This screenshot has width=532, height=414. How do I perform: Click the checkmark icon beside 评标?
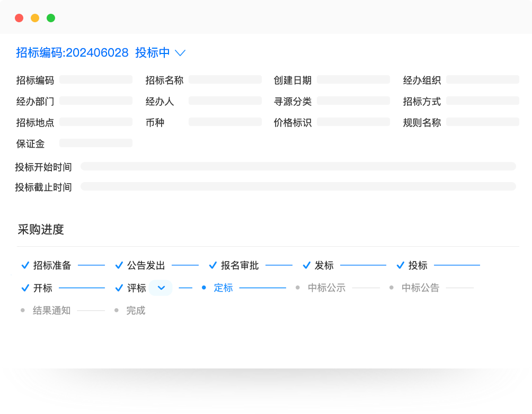118,288
